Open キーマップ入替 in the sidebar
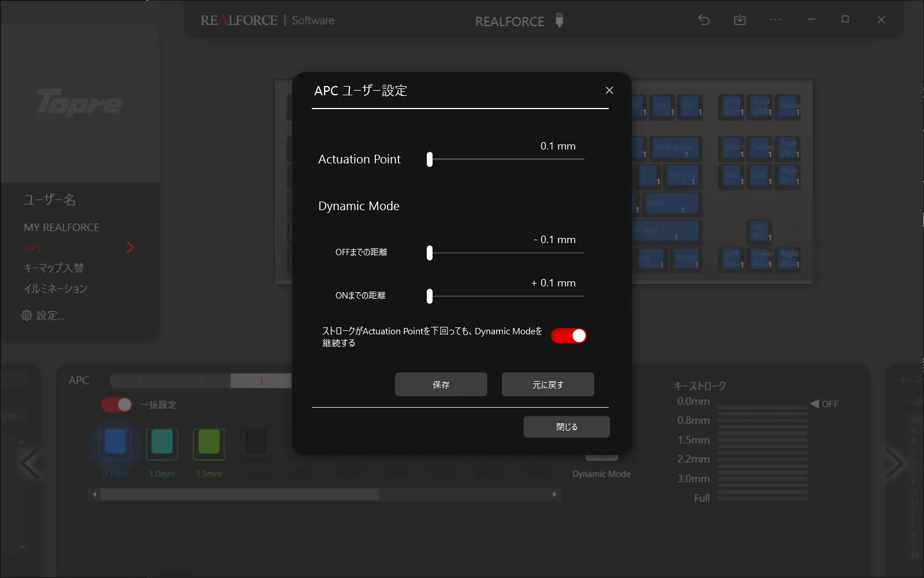This screenshot has width=924, height=578. point(54,268)
